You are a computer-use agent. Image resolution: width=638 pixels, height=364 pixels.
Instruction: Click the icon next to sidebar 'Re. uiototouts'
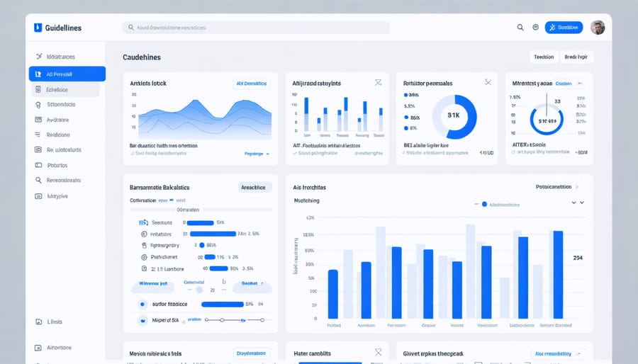tap(38, 149)
